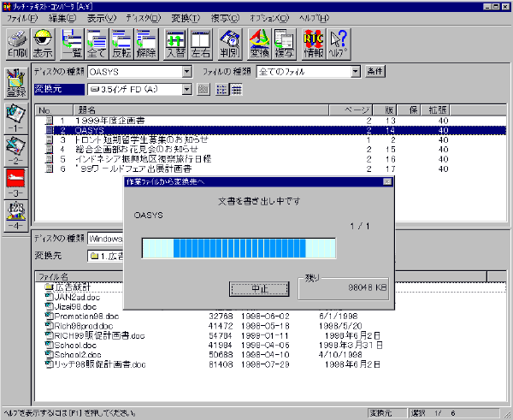Click the 反転 invert selection icon
The height and width of the screenshot is (420, 513).
pos(121,44)
